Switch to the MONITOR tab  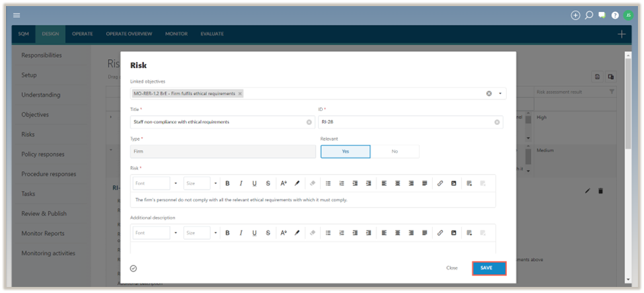(x=176, y=34)
